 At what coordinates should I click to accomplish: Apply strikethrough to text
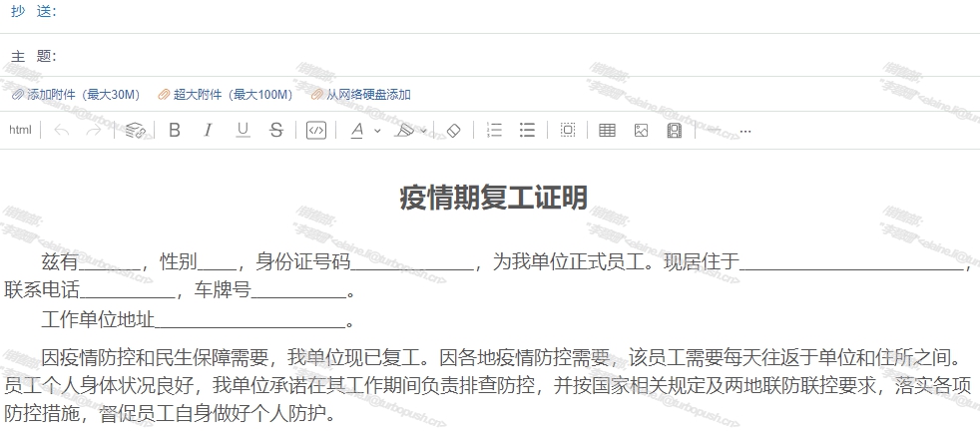276,130
